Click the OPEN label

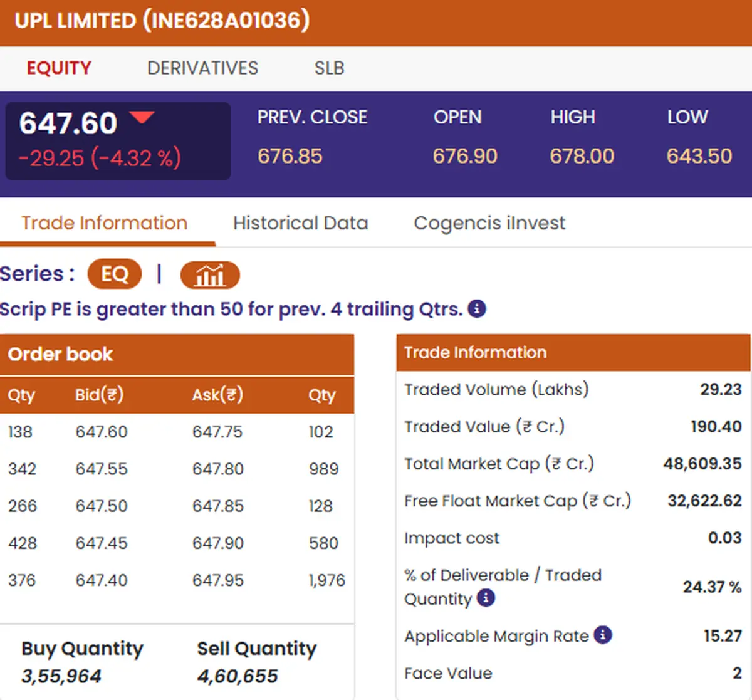[x=457, y=117]
